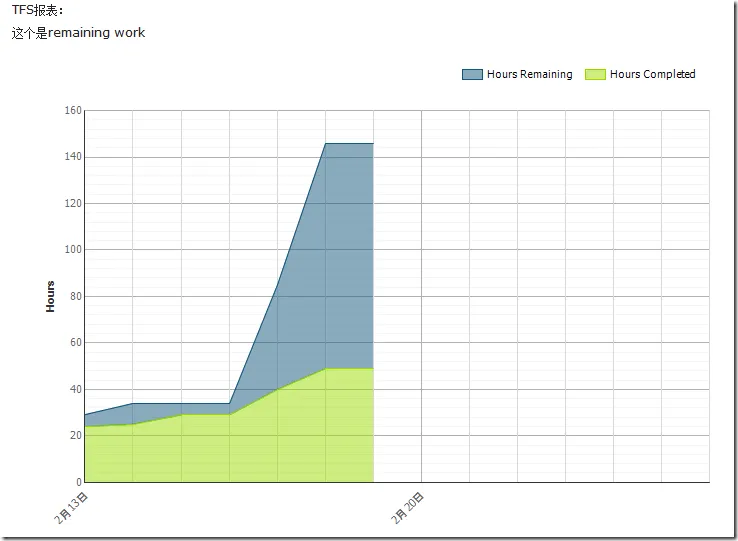Click the 80 y-axis tick label

tap(76, 296)
